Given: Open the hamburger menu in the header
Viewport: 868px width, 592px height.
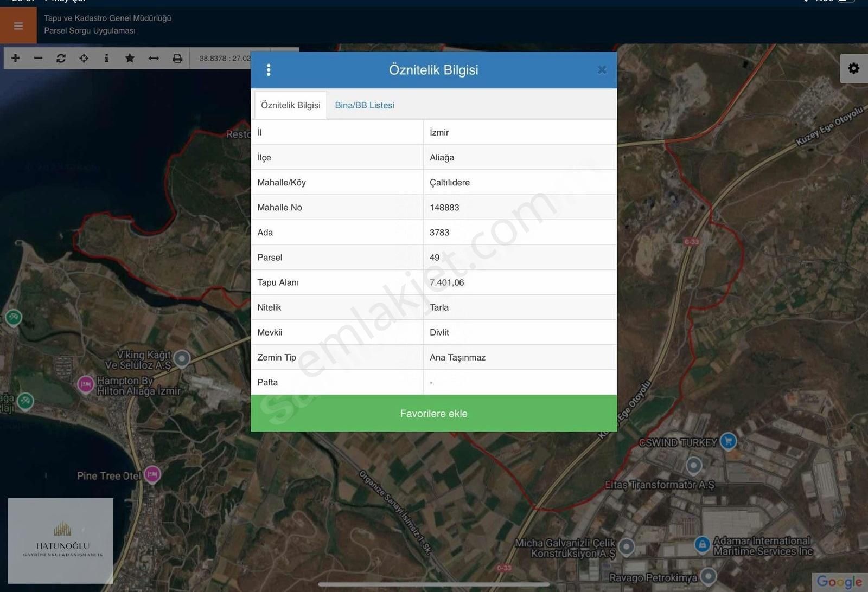Looking at the screenshot, I should (x=18, y=25).
